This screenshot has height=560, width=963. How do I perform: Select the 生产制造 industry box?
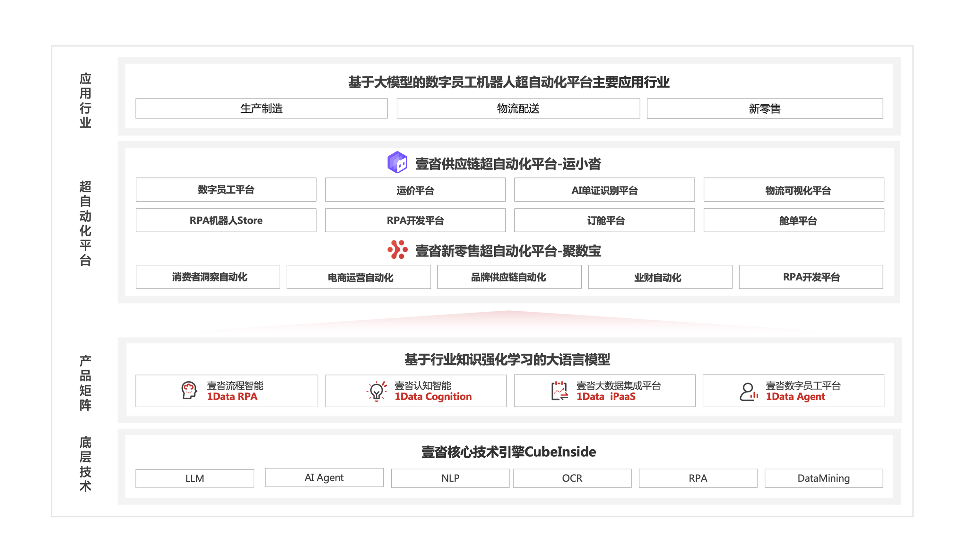(261, 108)
